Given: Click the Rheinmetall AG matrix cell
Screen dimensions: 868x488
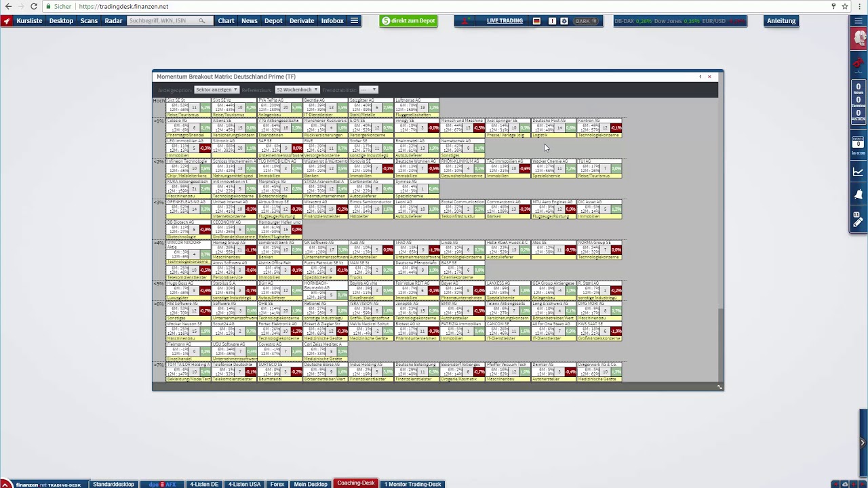Looking at the screenshot, I should (417, 148).
